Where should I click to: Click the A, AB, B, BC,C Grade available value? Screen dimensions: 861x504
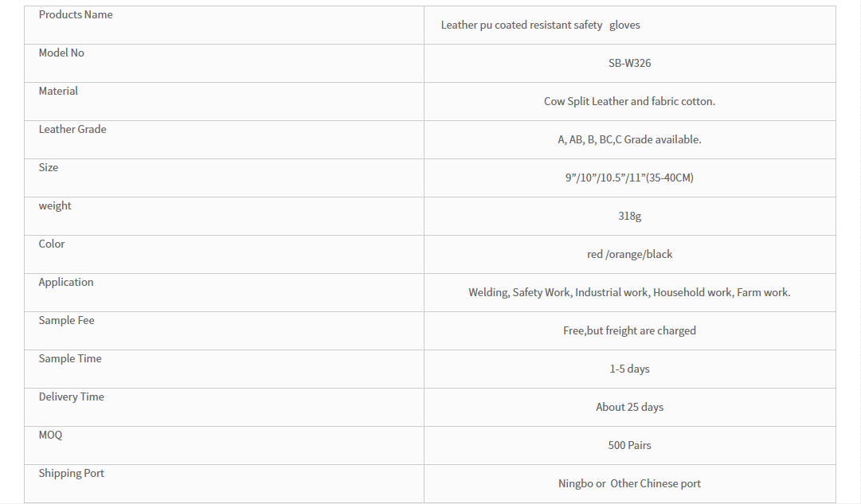tap(629, 139)
